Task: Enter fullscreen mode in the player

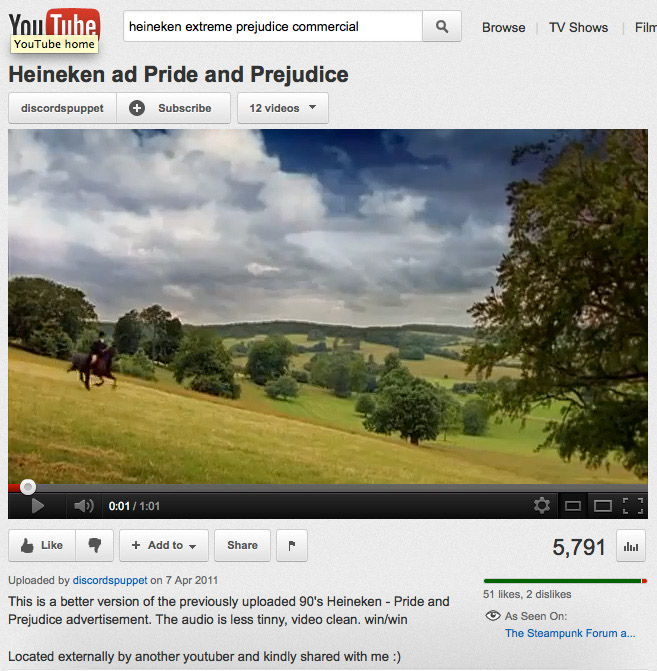Action: (633, 506)
